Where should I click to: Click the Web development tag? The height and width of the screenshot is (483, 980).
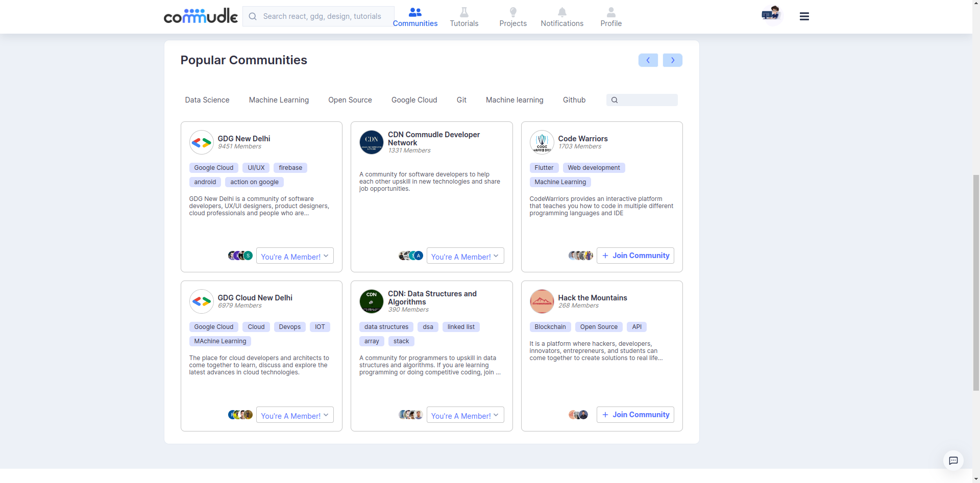point(594,168)
